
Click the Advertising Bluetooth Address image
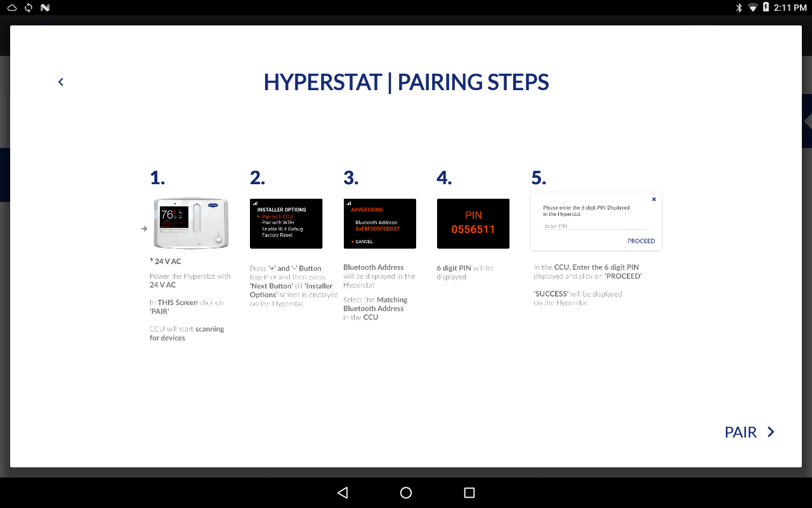coord(379,224)
